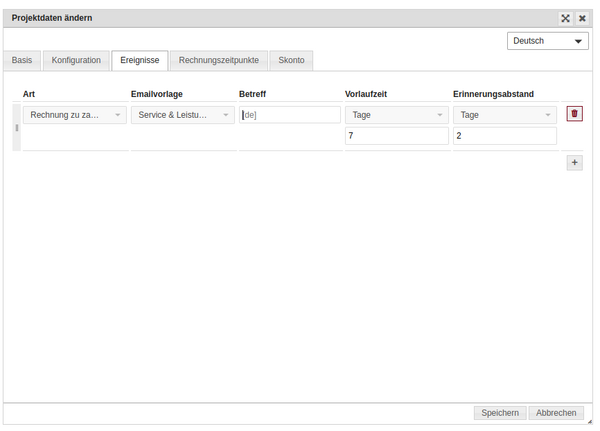Maximize the Projektdaten ändern dialog
Screen dimensions: 600x431
[565, 18]
